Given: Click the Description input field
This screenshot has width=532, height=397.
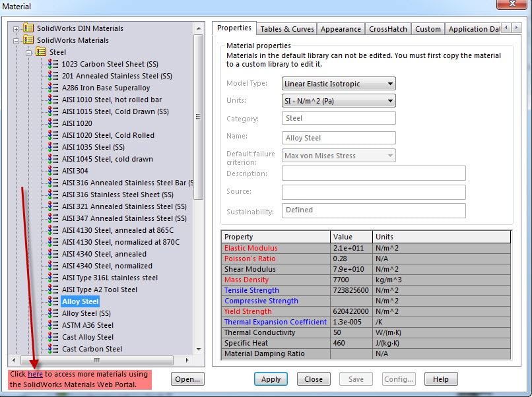Looking at the screenshot, I should click(374, 173).
